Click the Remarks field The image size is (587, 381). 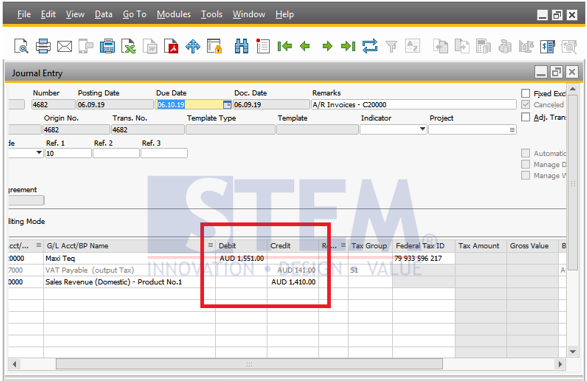click(x=414, y=105)
